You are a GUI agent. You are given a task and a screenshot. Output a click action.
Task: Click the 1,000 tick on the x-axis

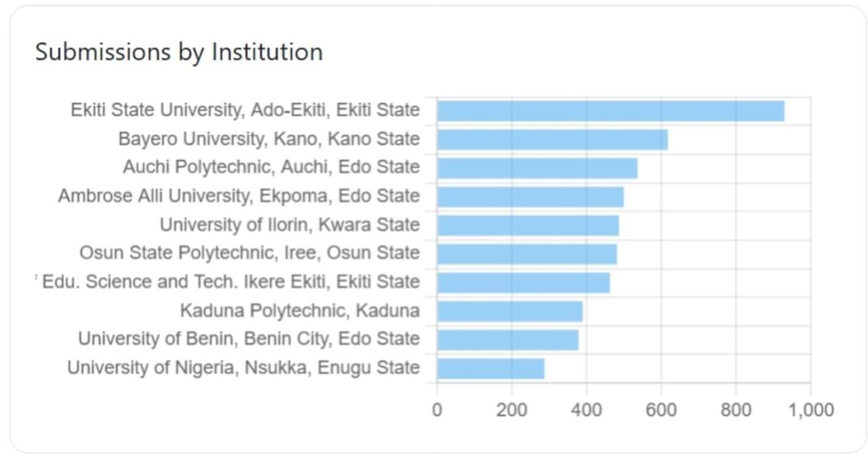(x=811, y=409)
